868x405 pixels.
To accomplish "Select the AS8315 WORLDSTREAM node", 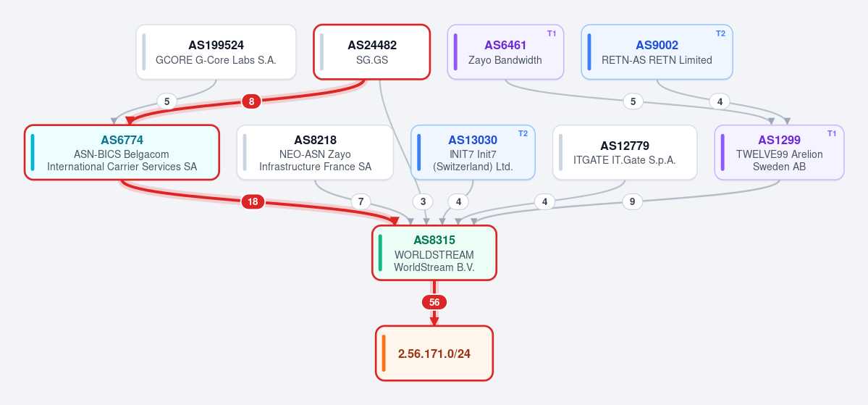I will [434, 253].
